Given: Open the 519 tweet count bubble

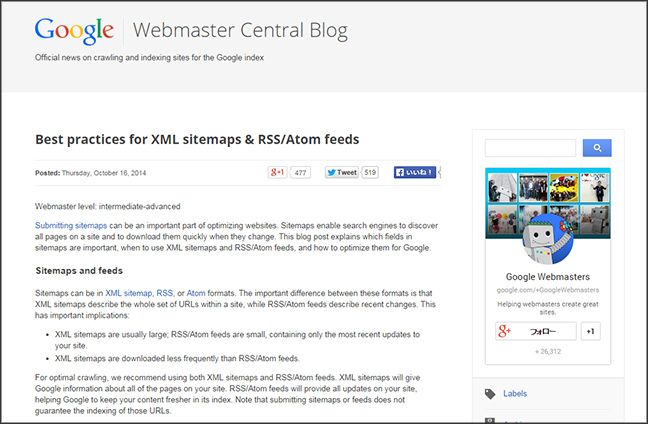Looking at the screenshot, I should point(370,172).
